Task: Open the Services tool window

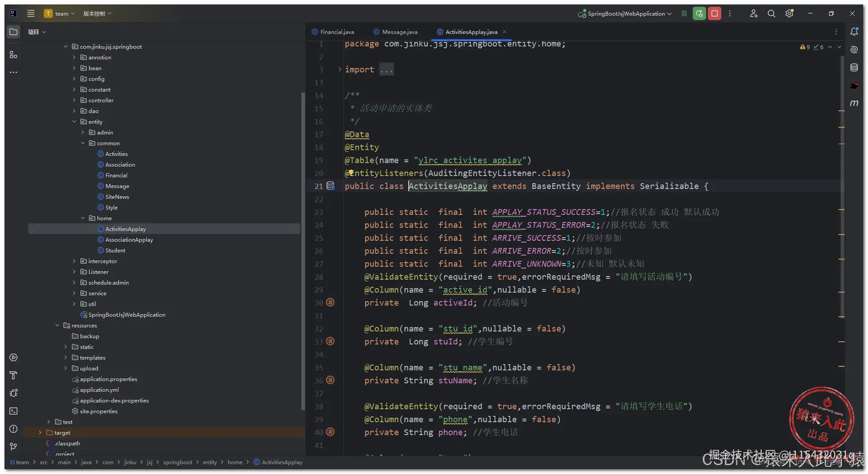Action: click(x=13, y=357)
